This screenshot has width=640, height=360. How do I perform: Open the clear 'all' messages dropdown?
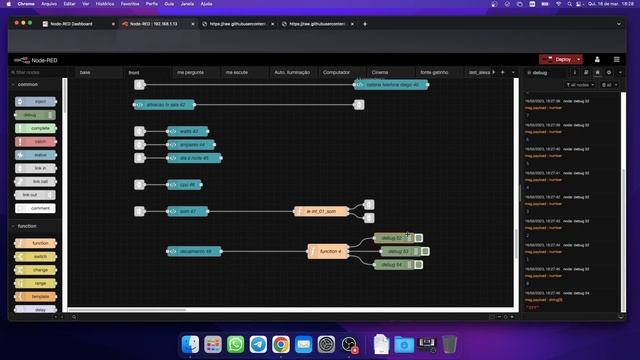pos(609,85)
